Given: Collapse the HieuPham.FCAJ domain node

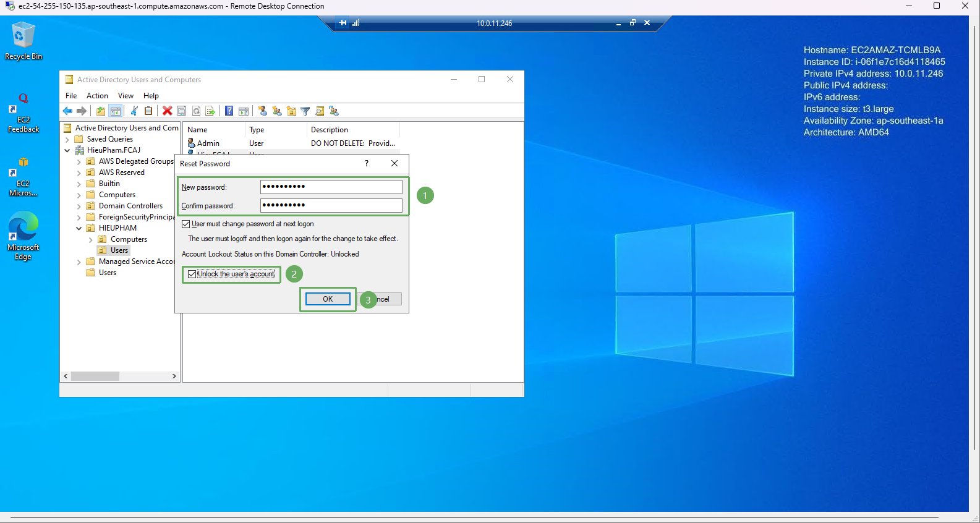Looking at the screenshot, I should click(67, 150).
